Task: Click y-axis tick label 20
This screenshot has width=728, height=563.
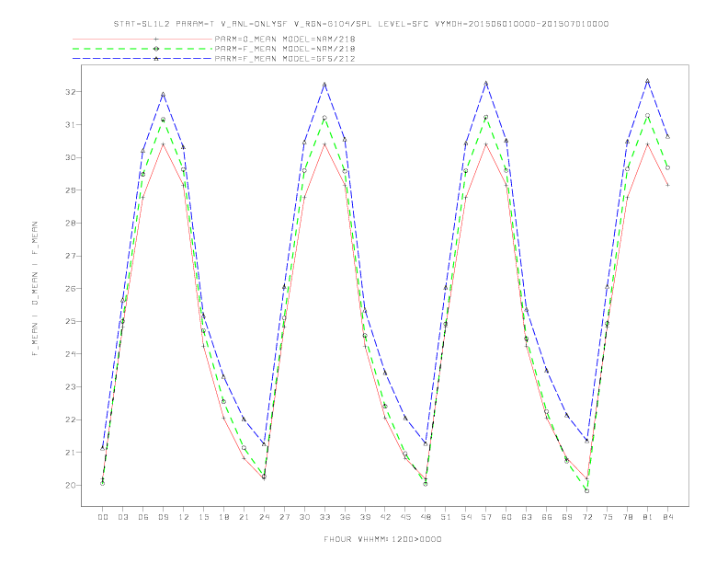Action: point(70,486)
